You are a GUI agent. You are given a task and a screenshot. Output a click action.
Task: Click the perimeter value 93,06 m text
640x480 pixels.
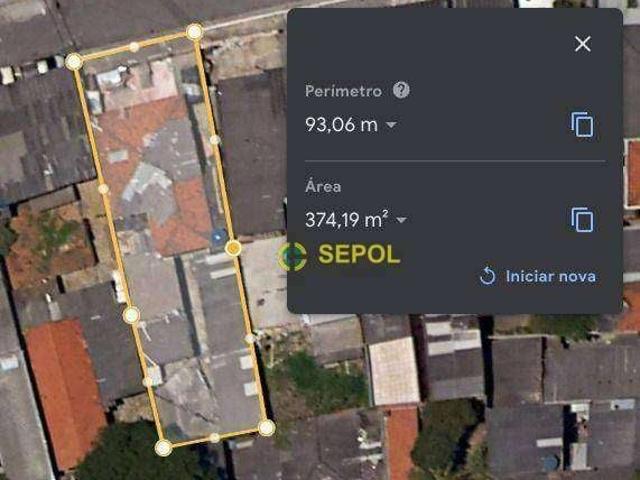(x=341, y=124)
